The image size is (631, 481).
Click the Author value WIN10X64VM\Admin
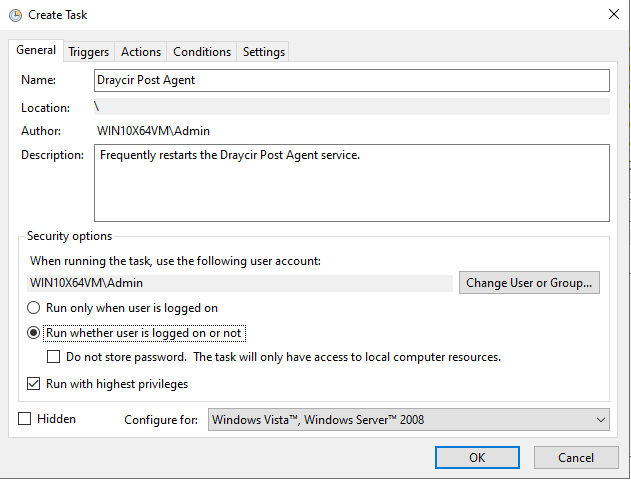153,131
